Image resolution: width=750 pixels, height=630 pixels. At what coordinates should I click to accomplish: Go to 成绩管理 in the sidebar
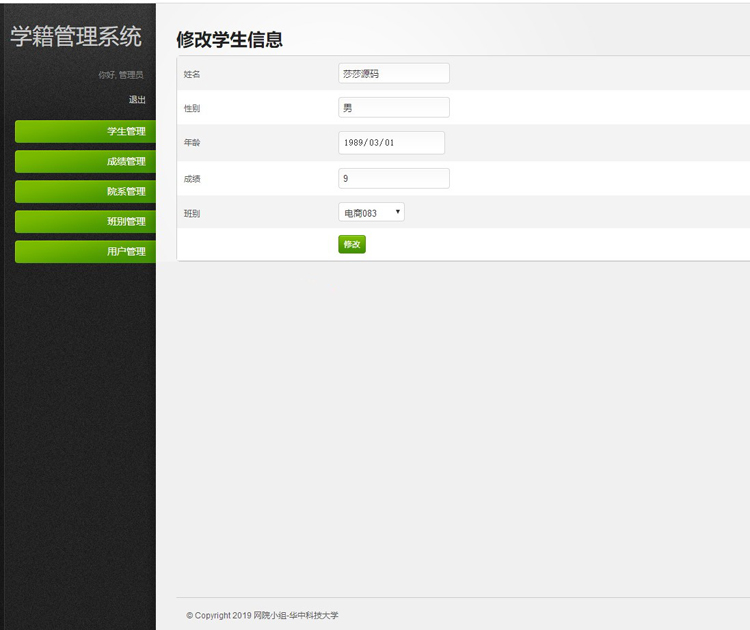[85, 161]
